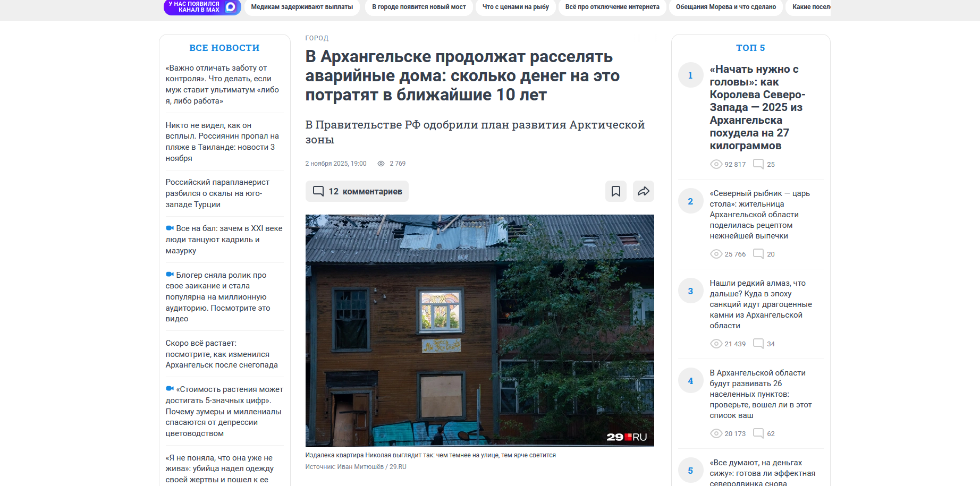This screenshot has width=980, height=486.
Task: Open the ГОРОД category link
Action: pyautogui.click(x=317, y=38)
